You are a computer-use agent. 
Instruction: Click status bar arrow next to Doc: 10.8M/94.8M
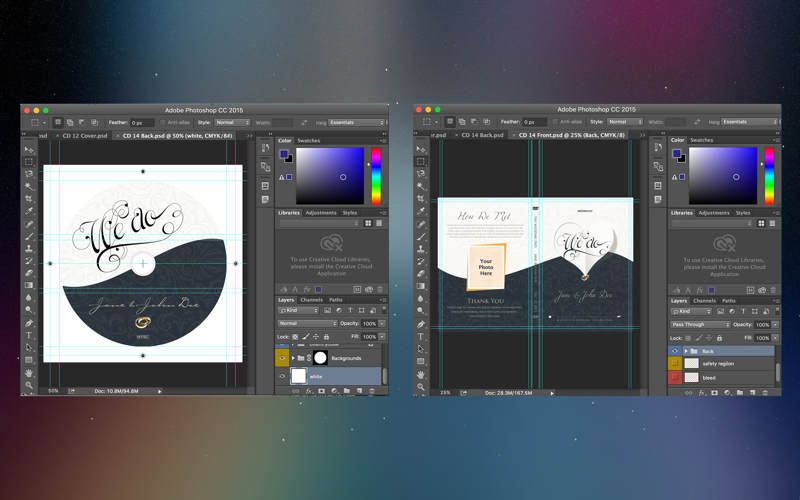(x=160, y=391)
